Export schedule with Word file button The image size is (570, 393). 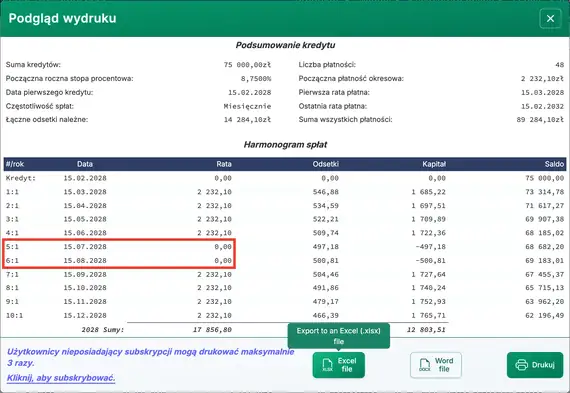[435, 365]
